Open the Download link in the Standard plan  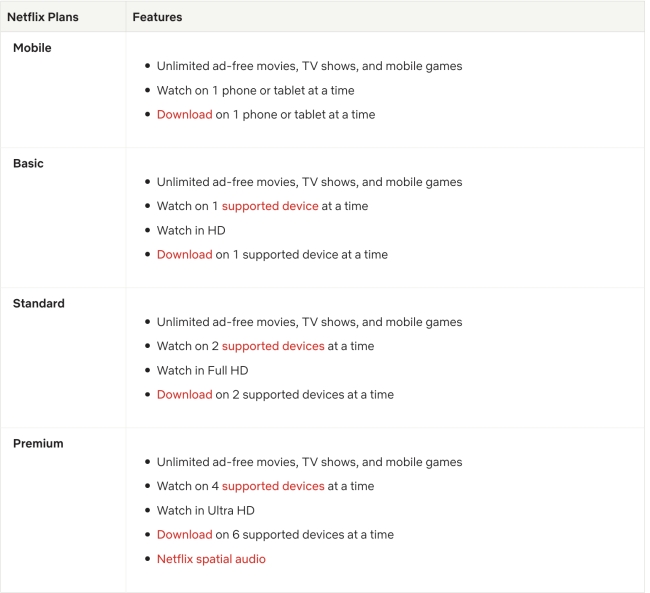pyautogui.click(x=184, y=395)
